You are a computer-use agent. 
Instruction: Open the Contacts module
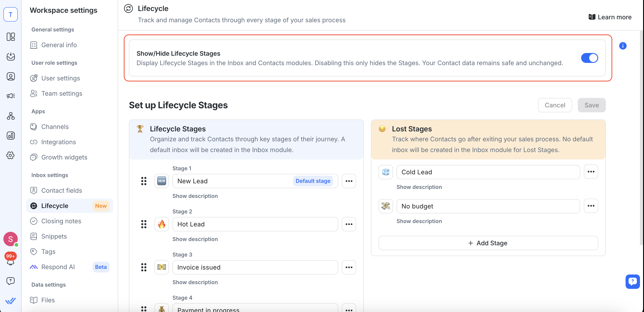click(11, 77)
